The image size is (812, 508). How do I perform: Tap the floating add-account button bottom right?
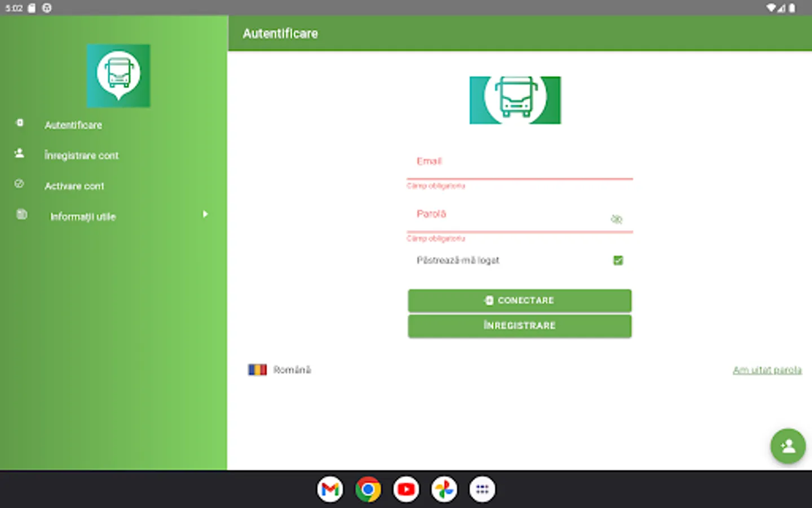[x=788, y=446]
